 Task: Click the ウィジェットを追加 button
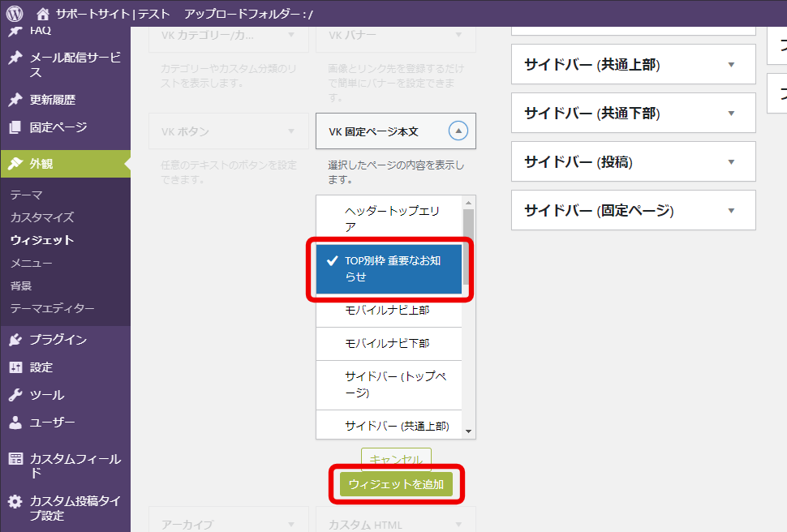[x=396, y=484]
